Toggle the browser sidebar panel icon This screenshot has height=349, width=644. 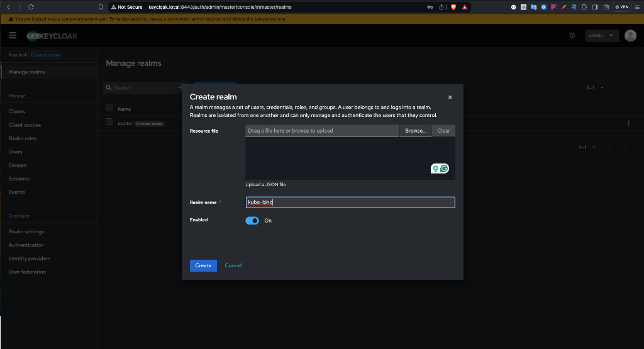[x=595, y=7]
